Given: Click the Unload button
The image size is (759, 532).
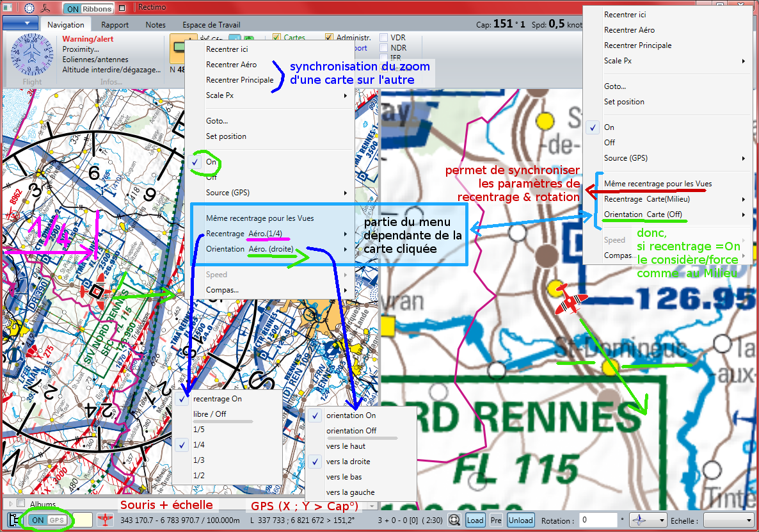Looking at the screenshot, I should coord(521,520).
